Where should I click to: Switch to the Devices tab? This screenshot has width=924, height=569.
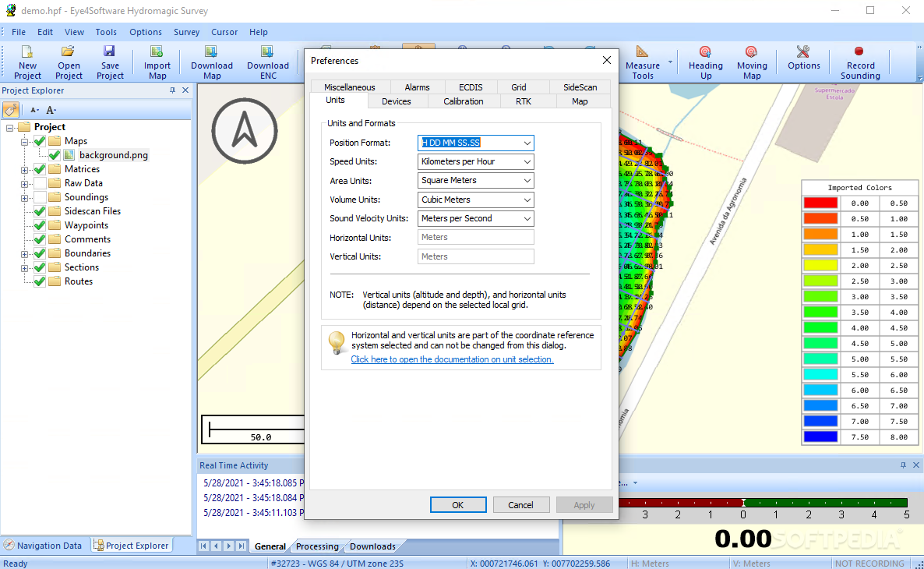pyautogui.click(x=396, y=101)
